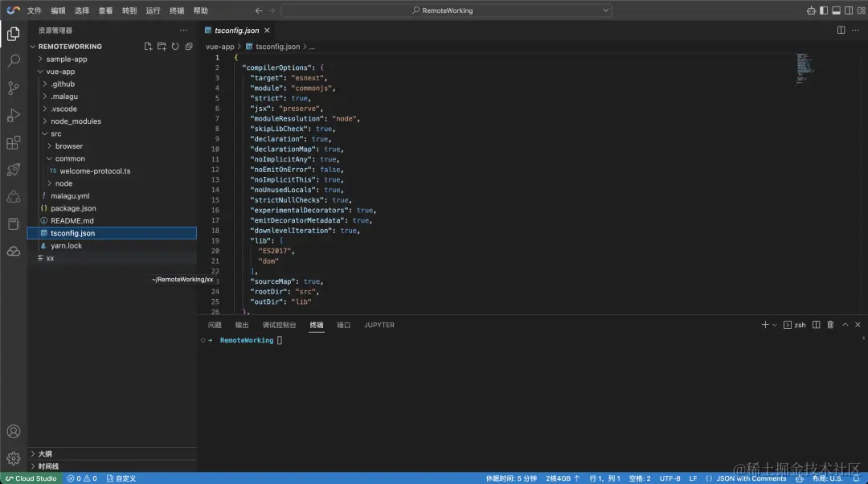Create a new file in REMOTEWORKING
This screenshot has height=484, width=868.
148,47
